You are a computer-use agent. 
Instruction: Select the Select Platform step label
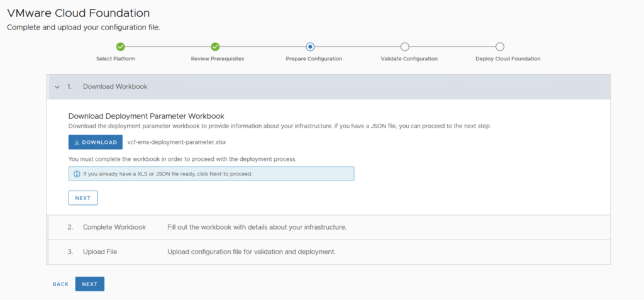116,58
